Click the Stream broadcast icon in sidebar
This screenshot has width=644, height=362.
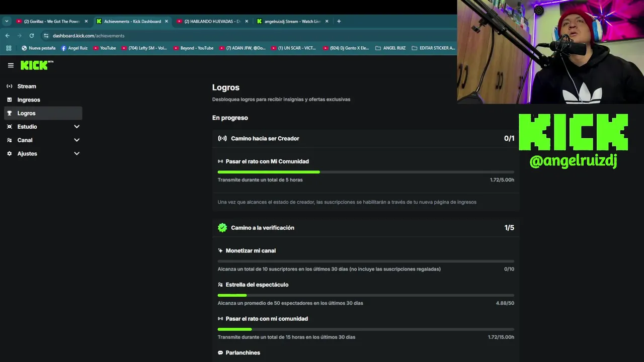click(10, 86)
